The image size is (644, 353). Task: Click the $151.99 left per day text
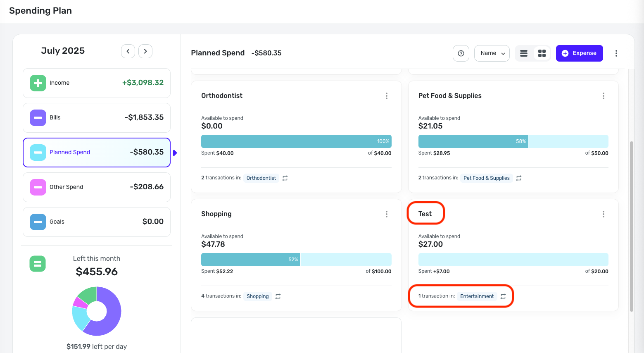click(97, 346)
